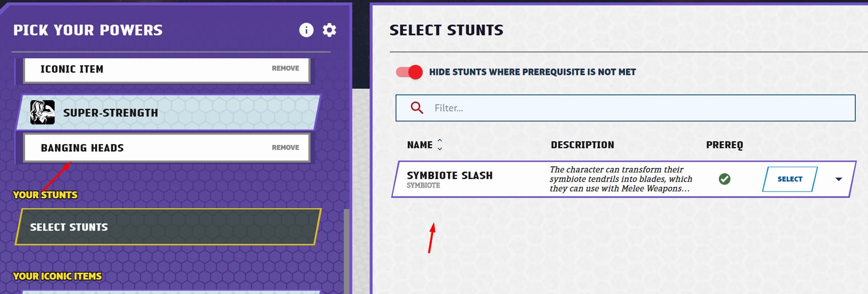This screenshot has width=868, height=294.
Task: Remove the Iconic Item power
Action: click(x=285, y=68)
